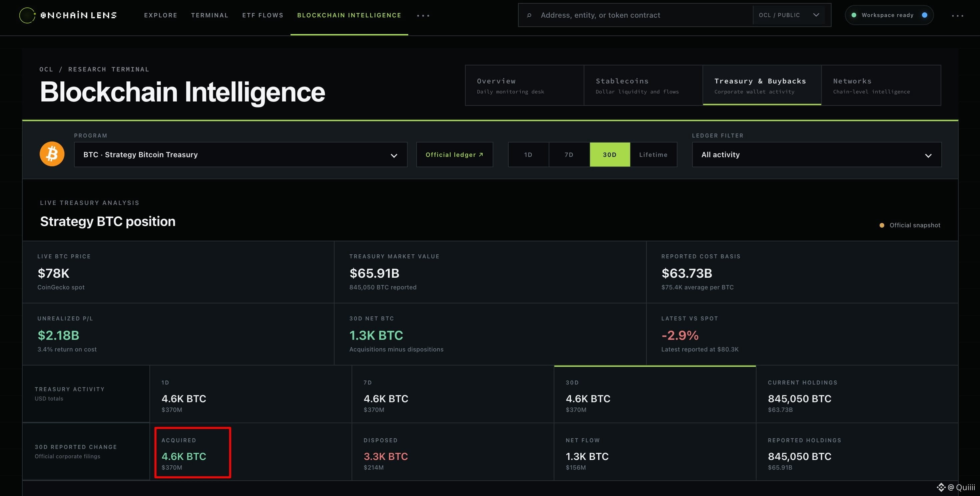The width and height of the screenshot is (980, 496).
Task: Click the Disposed 3.3K BTC value
Action: (x=386, y=456)
